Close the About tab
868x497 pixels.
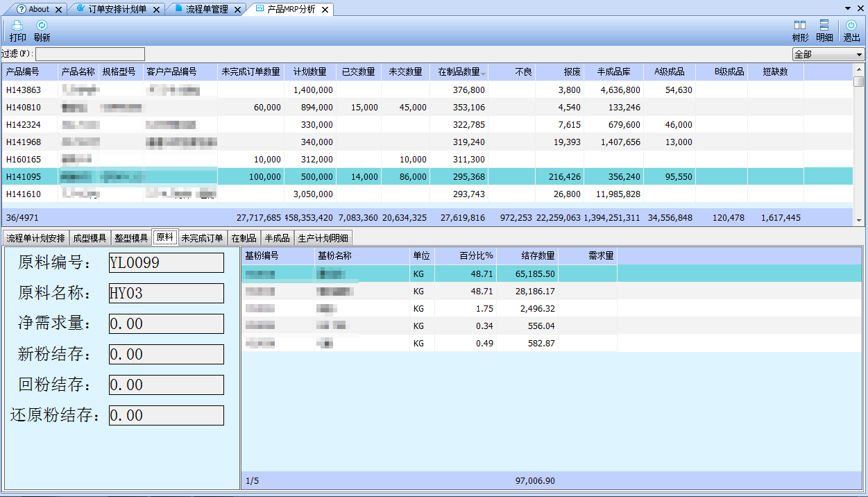click(x=59, y=10)
